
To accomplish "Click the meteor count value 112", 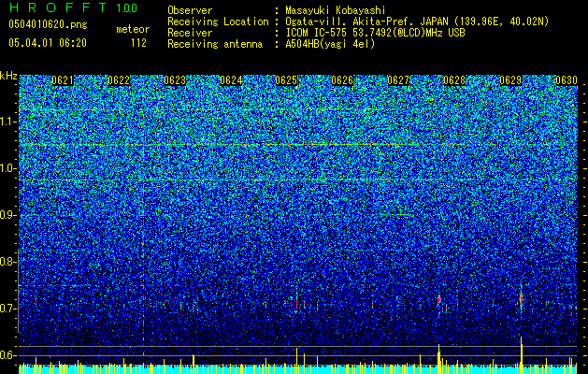I will tap(138, 43).
